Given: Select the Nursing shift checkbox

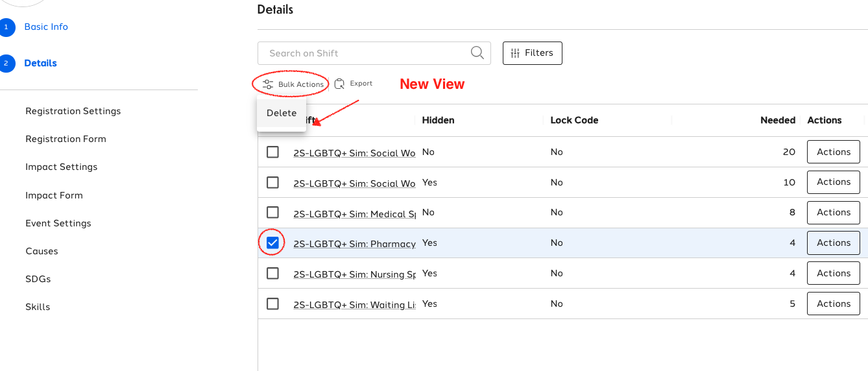Looking at the screenshot, I should [273, 274].
